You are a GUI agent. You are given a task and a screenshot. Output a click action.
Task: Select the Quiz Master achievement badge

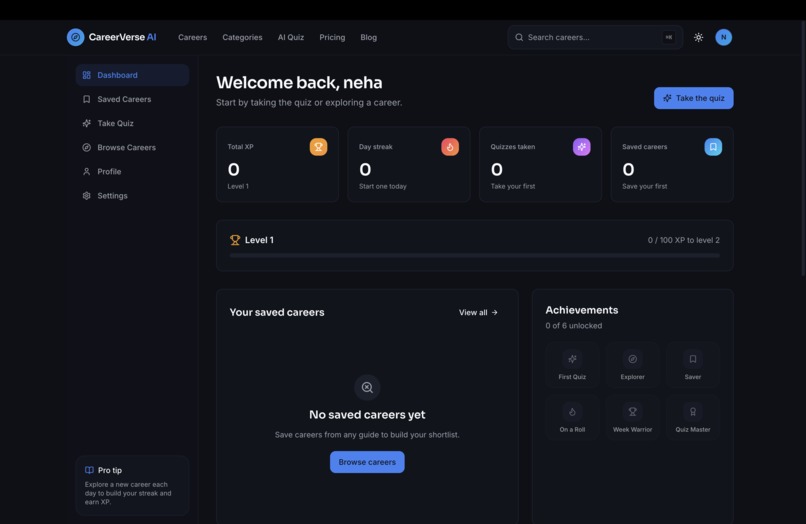[x=692, y=417]
